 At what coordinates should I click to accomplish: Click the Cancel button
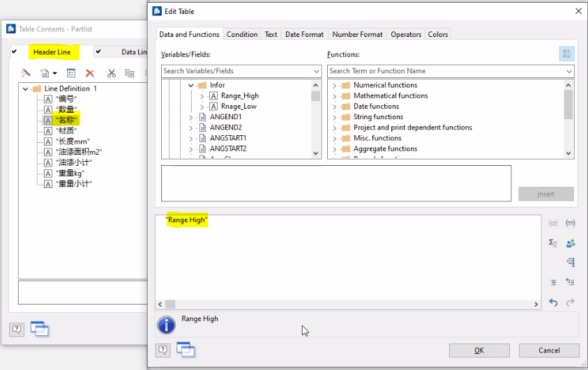click(549, 350)
